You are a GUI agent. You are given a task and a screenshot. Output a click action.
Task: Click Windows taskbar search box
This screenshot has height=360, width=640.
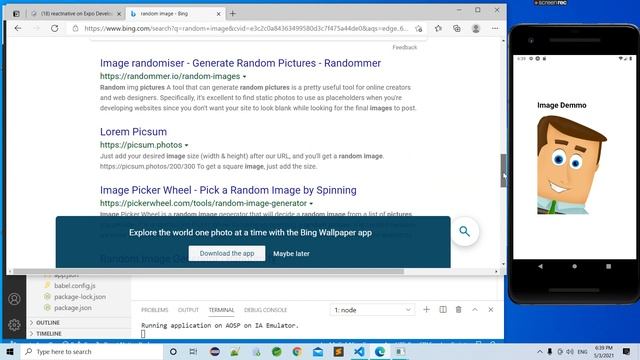(x=93, y=351)
